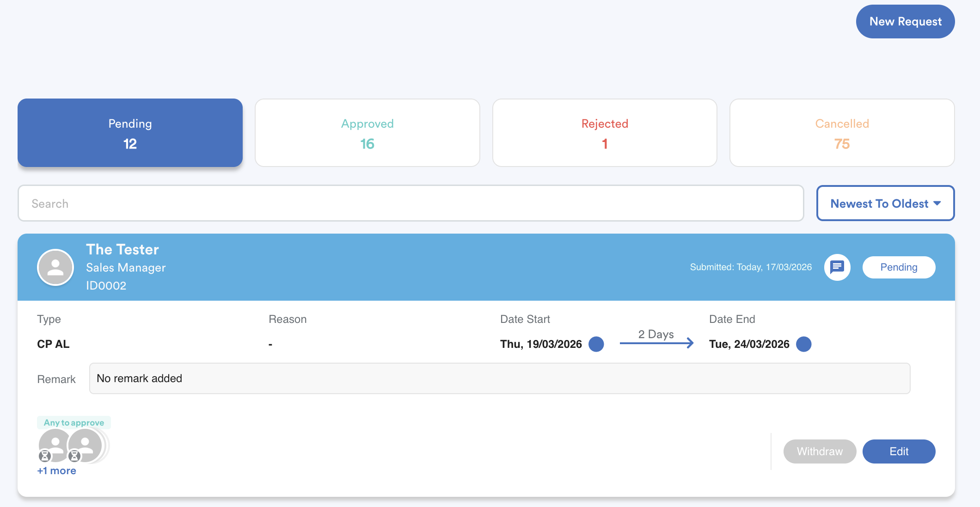Click the Date Start blue circle indicator
The image size is (980, 507).
[x=596, y=344]
